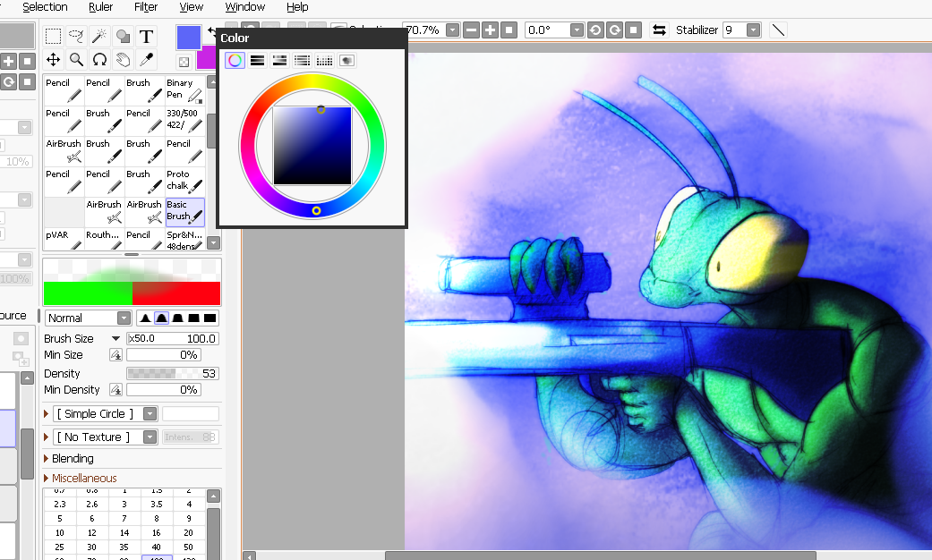Open the Stabilizer level dropdown

754,30
